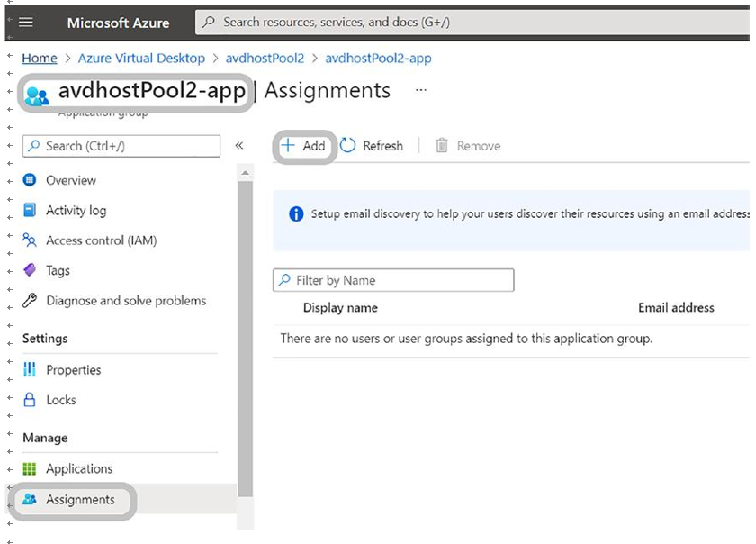Open Tags in the left menu
The image size is (756, 544).
58,270
